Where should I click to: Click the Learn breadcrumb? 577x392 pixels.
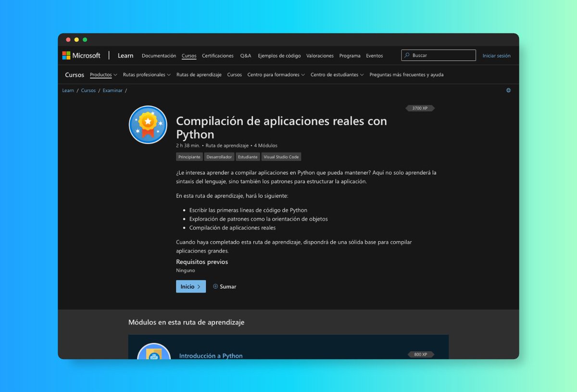click(68, 90)
